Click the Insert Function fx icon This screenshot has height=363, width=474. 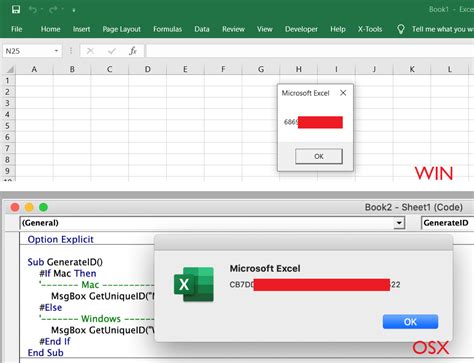click(133, 51)
